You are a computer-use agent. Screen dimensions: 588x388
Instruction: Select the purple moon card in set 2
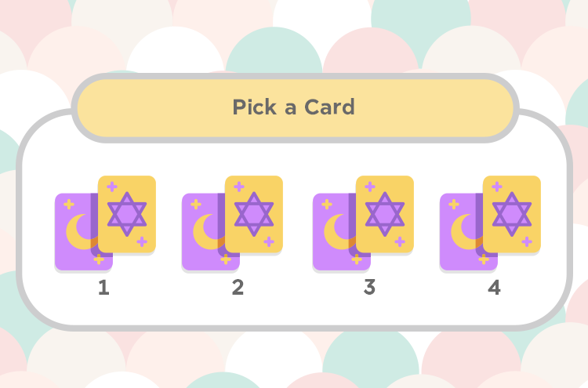click(203, 233)
